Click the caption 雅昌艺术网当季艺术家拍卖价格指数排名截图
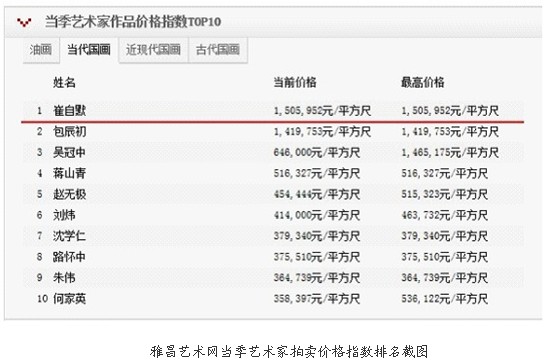The height and width of the screenshot is (361, 547). point(289,351)
